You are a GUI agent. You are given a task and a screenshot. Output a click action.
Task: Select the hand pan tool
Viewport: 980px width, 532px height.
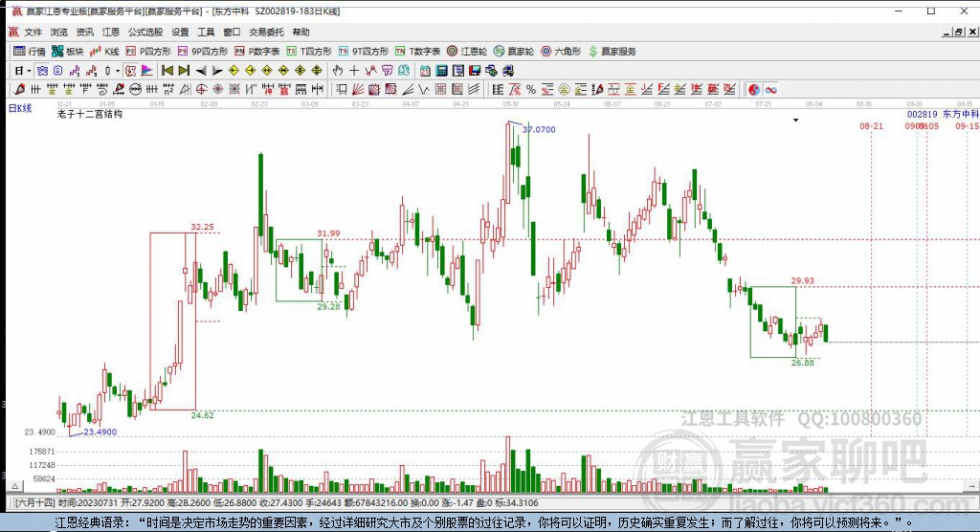pyautogui.click(x=338, y=71)
